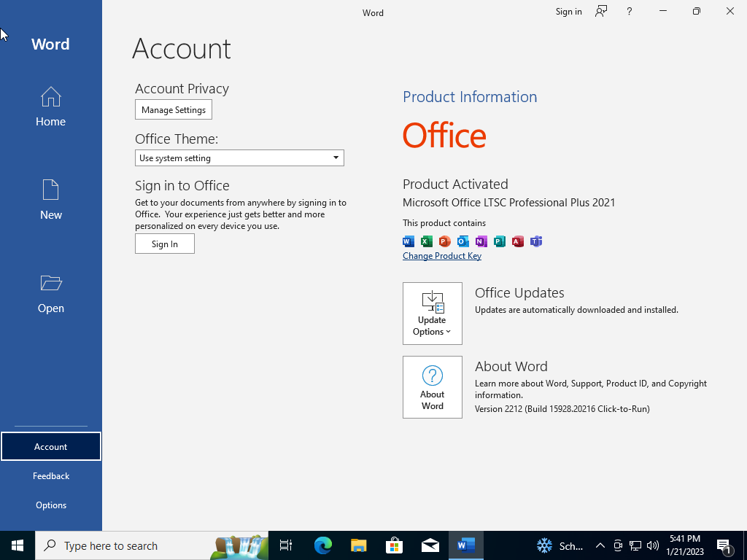Image resolution: width=747 pixels, height=560 pixels.
Task: Open File Explorer from the taskbar
Action: (358, 545)
